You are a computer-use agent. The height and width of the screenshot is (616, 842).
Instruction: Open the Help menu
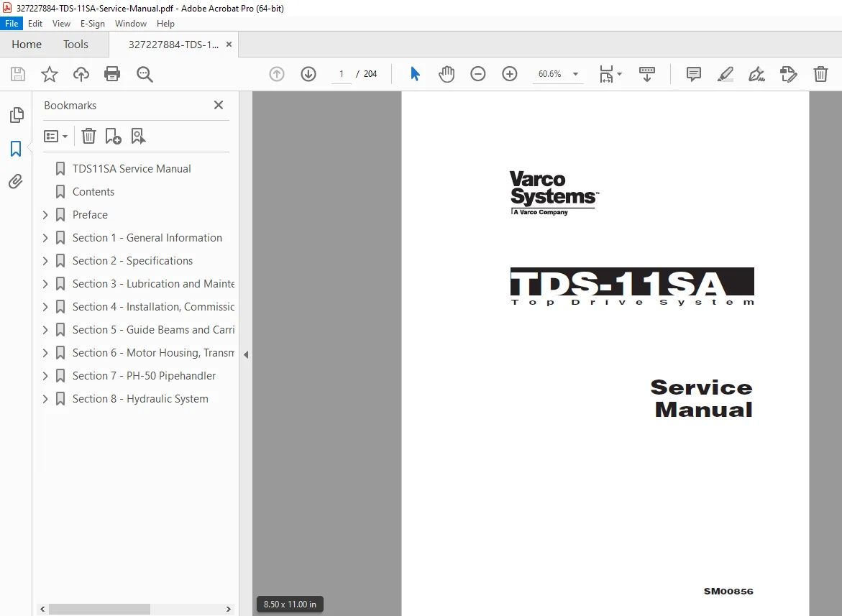point(165,24)
